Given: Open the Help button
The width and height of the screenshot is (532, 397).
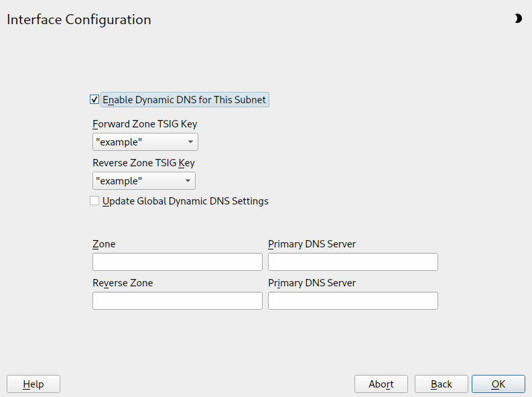Looking at the screenshot, I should click(x=34, y=384).
